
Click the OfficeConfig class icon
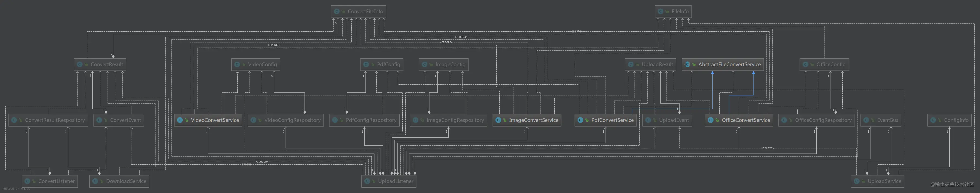(x=806, y=64)
